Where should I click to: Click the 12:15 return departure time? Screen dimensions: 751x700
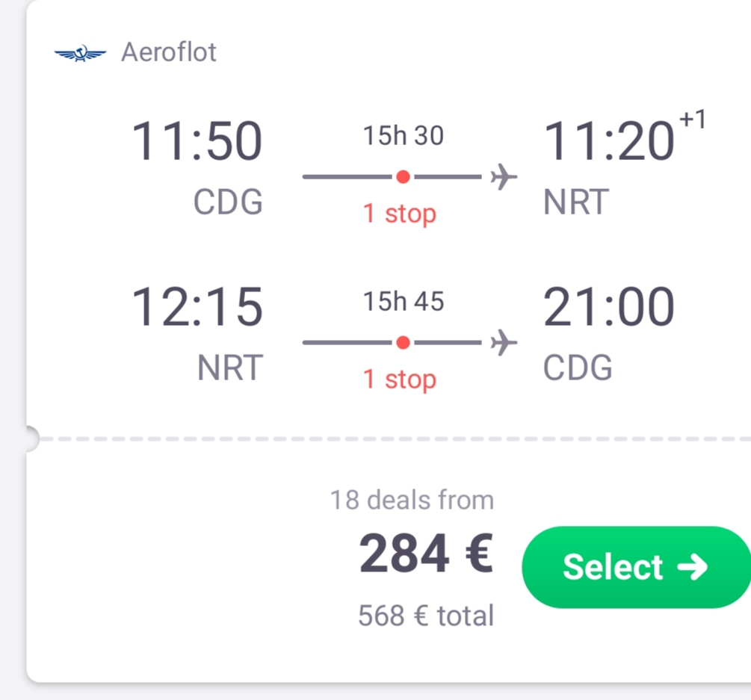coord(197,307)
